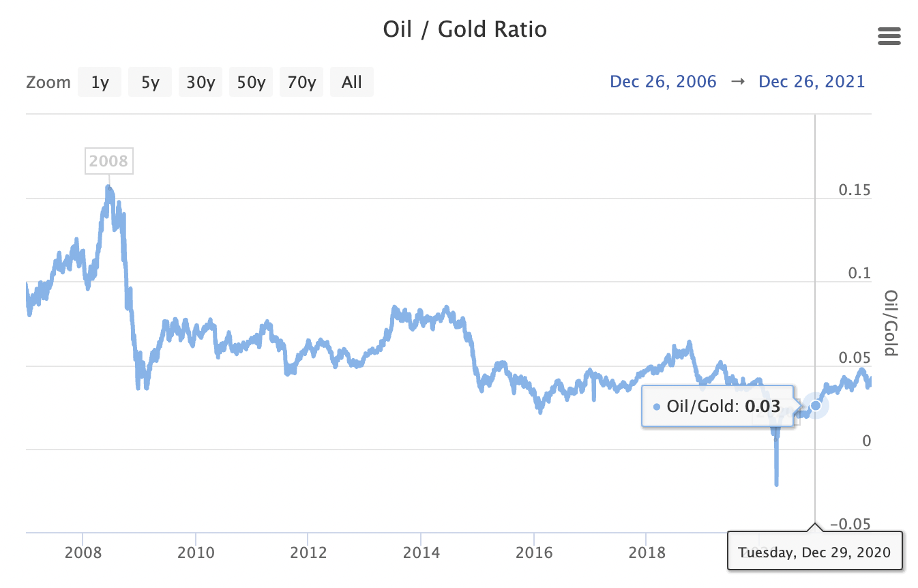Open the chart hamburger context menu
918x588 pixels.
pos(889,36)
